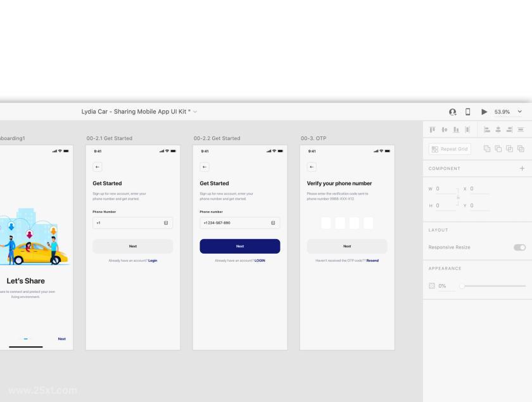Apply the Subtract boolean operation icon
The width and height of the screenshot is (532, 402).
pos(498,148)
